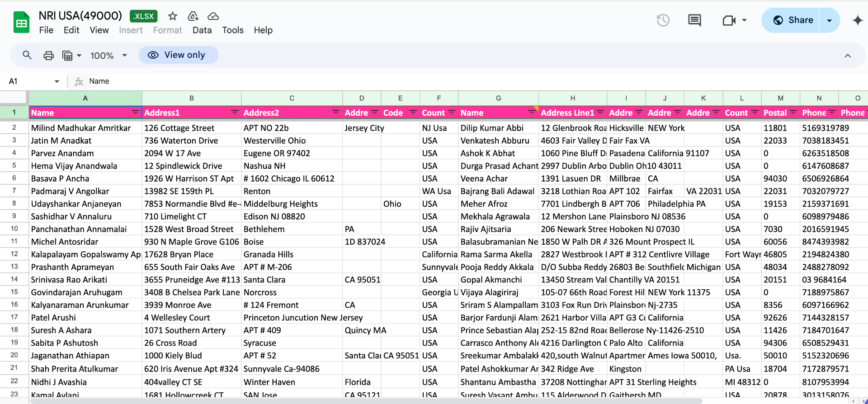This screenshot has width=868, height=404.
Task: Click the .XLSX file badge
Action: [144, 16]
